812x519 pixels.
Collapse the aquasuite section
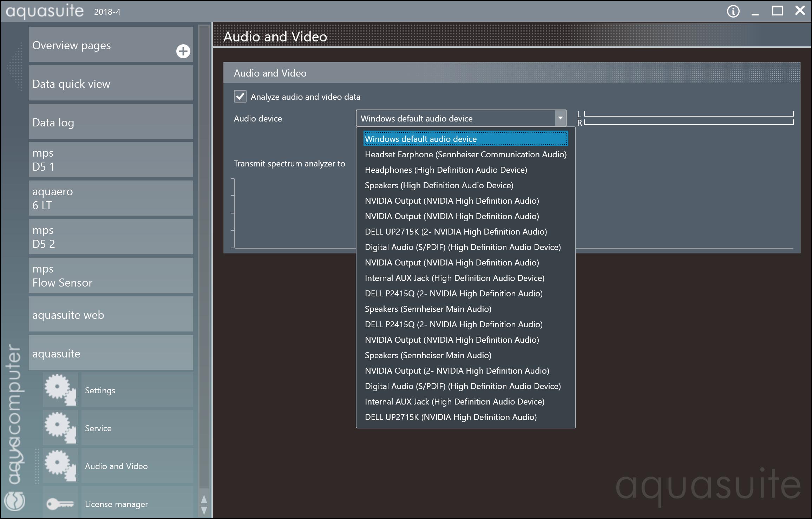(111, 353)
